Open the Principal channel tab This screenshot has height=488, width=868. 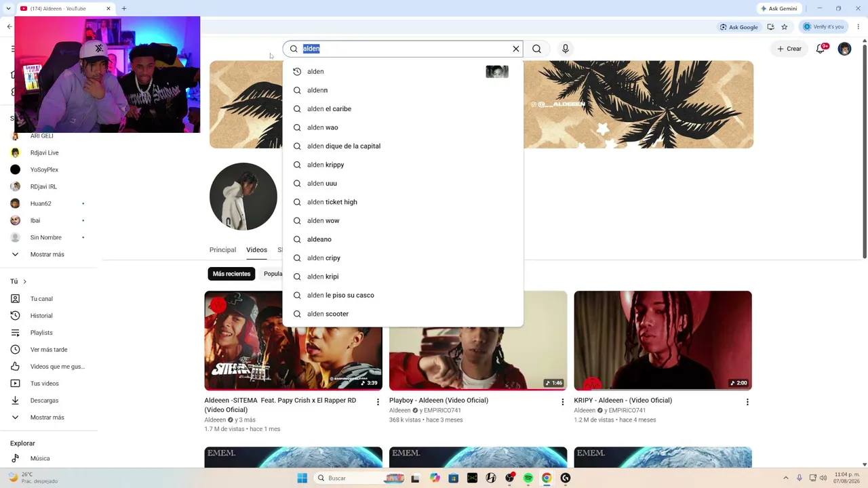(222, 250)
